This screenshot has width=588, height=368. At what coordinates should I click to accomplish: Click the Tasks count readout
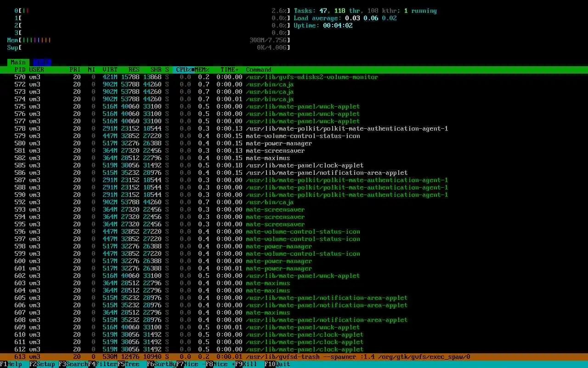(366, 11)
